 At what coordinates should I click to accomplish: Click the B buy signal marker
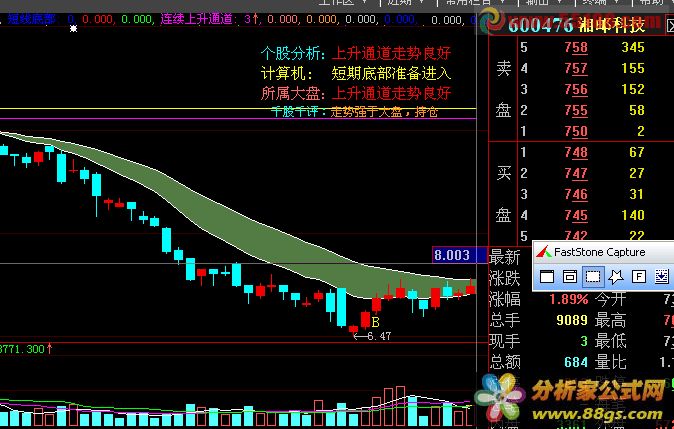click(375, 322)
